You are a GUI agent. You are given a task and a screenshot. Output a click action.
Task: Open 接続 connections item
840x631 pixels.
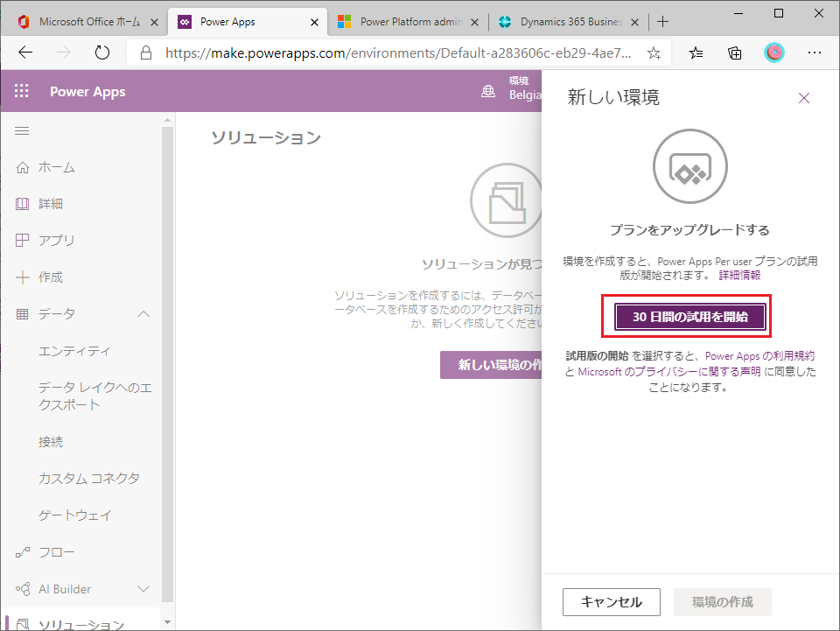51,442
